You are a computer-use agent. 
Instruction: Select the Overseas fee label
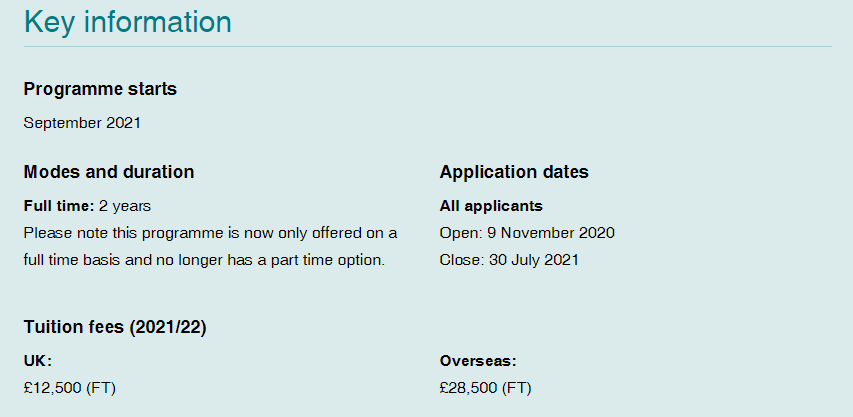point(478,361)
